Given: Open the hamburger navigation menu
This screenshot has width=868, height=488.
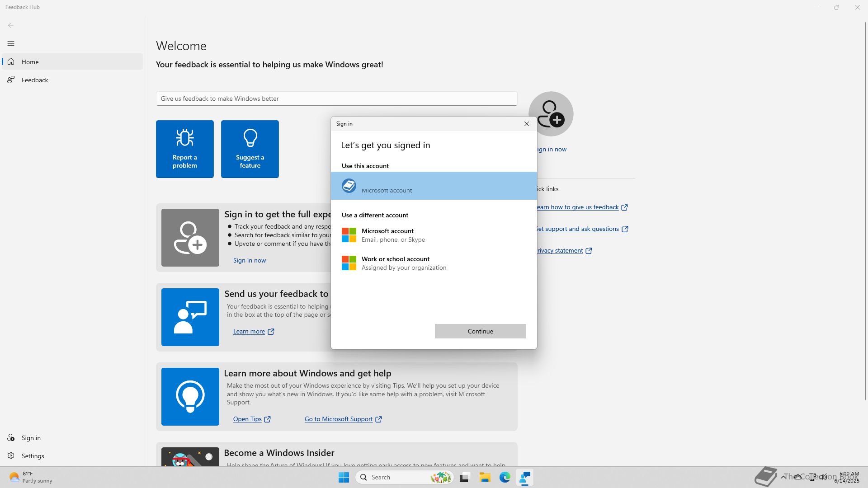Looking at the screenshot, I should 11,43.
